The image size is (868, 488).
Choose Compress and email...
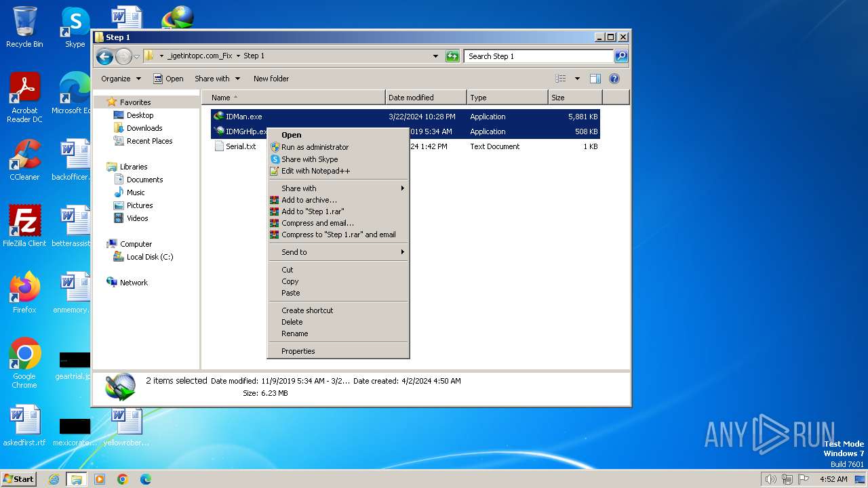(338, 223)
